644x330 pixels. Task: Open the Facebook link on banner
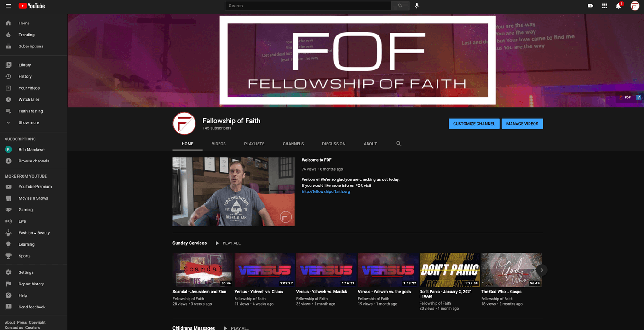pyautogui.click(x=638, y=98)
